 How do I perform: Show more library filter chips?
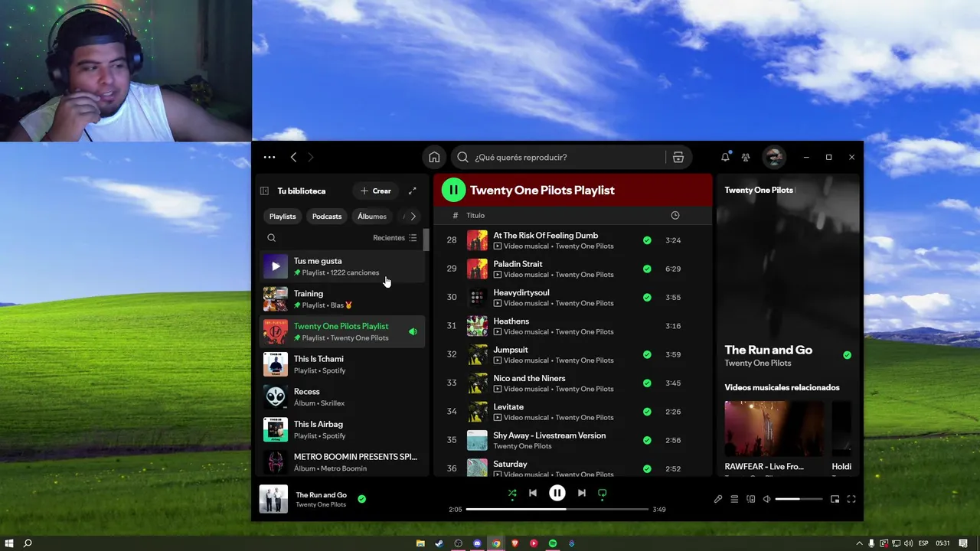pyautogui.click(x=413, y=217)
